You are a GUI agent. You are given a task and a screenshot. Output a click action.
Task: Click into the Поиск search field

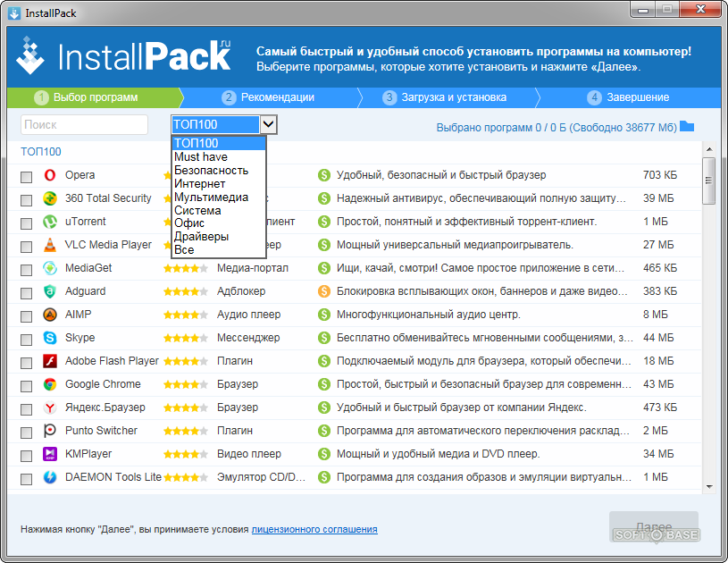84,125
